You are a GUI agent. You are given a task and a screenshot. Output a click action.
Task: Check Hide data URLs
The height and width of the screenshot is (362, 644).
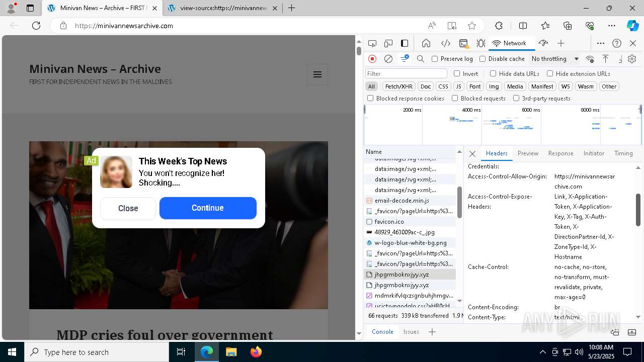coord(493,73)
